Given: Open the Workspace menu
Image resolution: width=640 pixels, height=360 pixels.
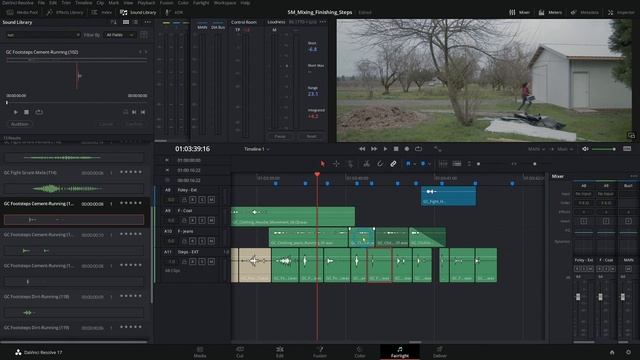Looking at the screenshot, I should click(x=225, y=3).
